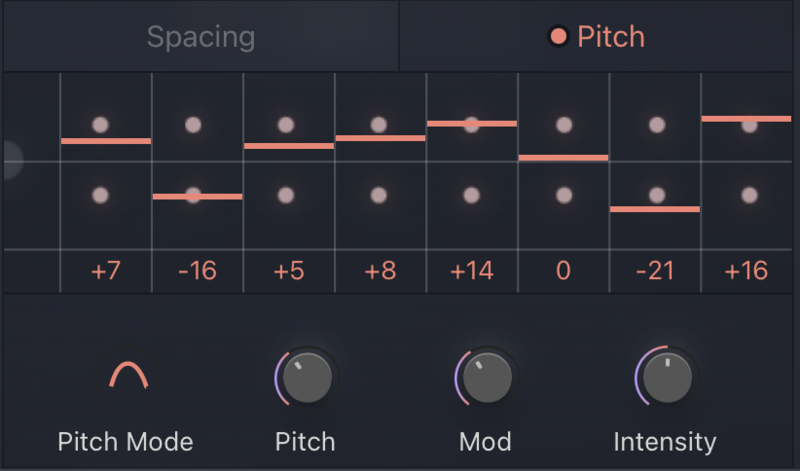Click the -16 pitch value field
The height and width of the screenshot is (471, 800).
click(197, 271)
